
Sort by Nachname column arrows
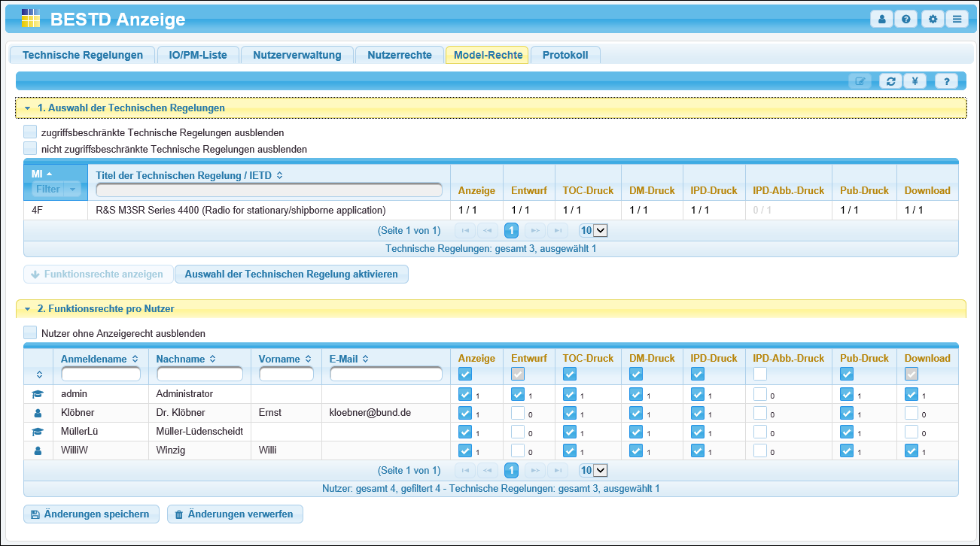[x=213, y=359]
